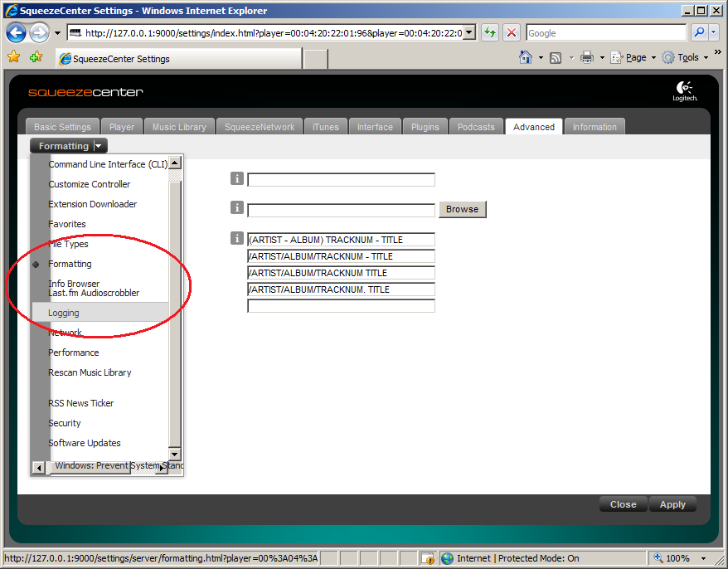The height and width of the screenshot is (569, 728).
Task: Expand the Formatting dropdown arrow
Action: pos(99,146)
